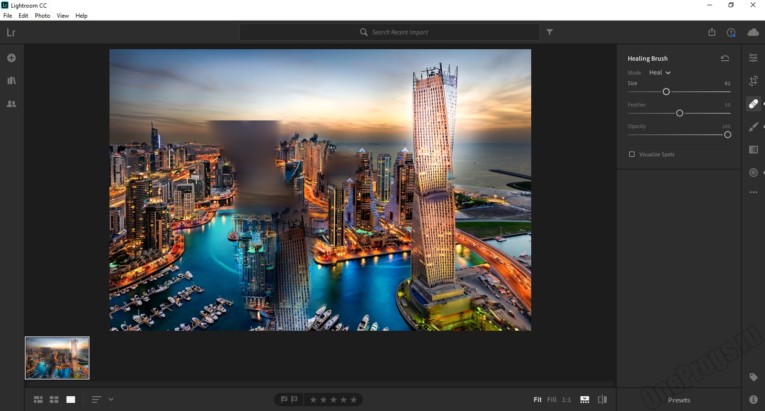Select the Dubai photo filmstrip thumbnail
765x411 pixels.
58,358
